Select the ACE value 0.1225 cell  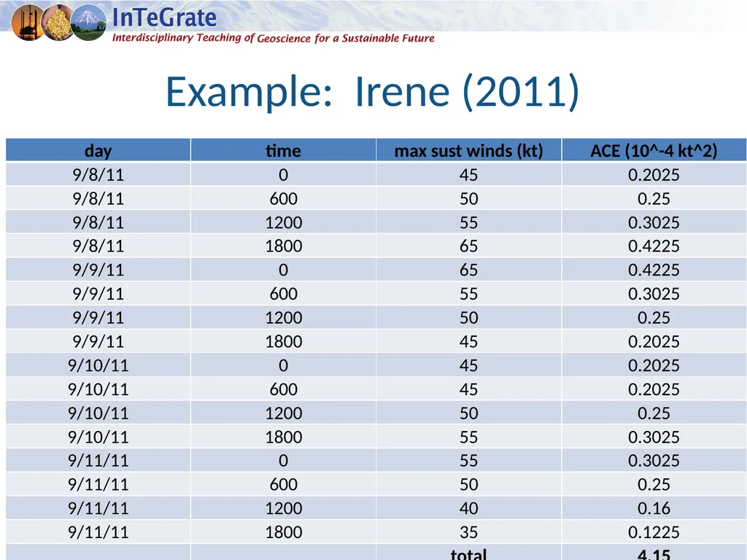[x=654, y=532]
